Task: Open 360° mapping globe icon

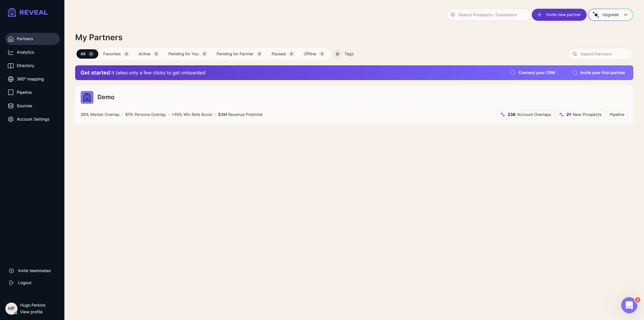Action: (x=11, y=79)
